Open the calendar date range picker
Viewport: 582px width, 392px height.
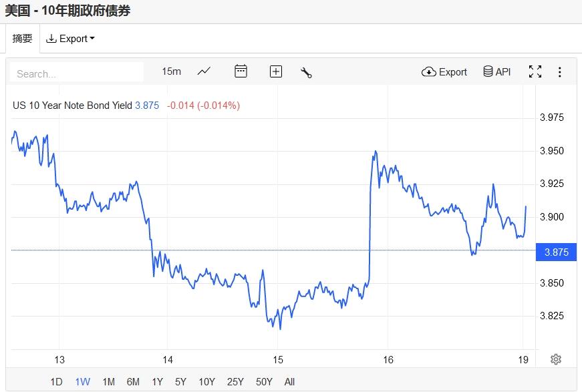(x=241, y=71)
